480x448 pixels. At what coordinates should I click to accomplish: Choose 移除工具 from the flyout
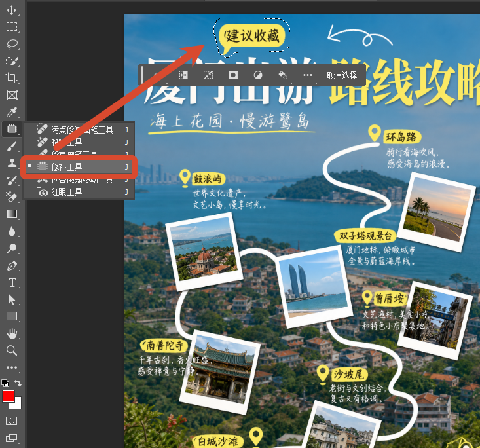coord(80,141)
